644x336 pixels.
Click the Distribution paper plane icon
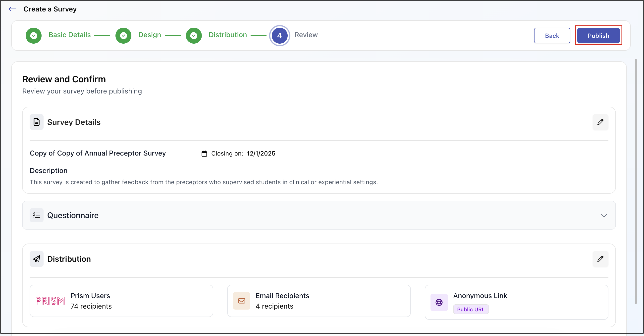click(37, 259)
